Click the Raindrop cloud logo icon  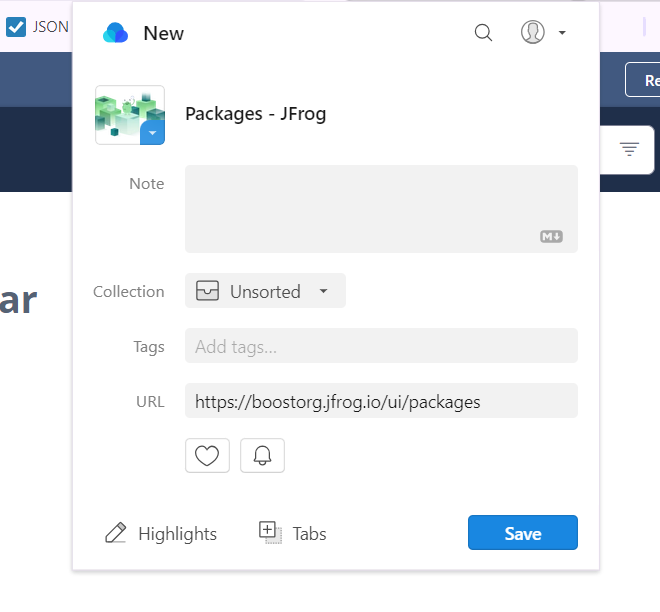click(x=115, y=33)
